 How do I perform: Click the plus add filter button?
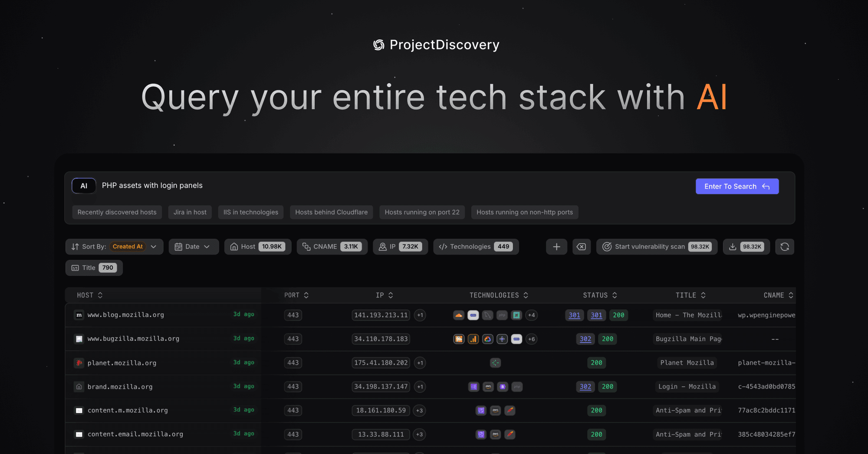(556, 247)
